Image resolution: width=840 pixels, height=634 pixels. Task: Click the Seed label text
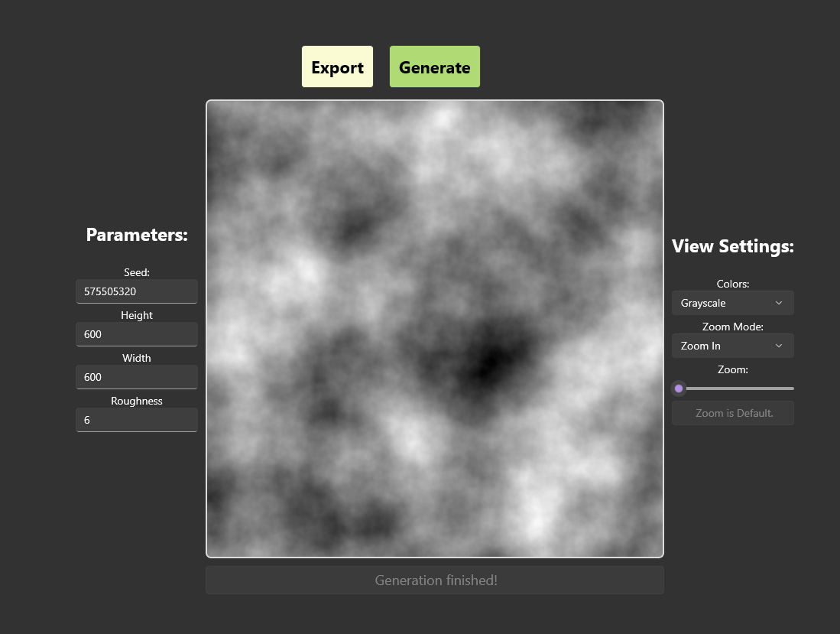[137, 272]
